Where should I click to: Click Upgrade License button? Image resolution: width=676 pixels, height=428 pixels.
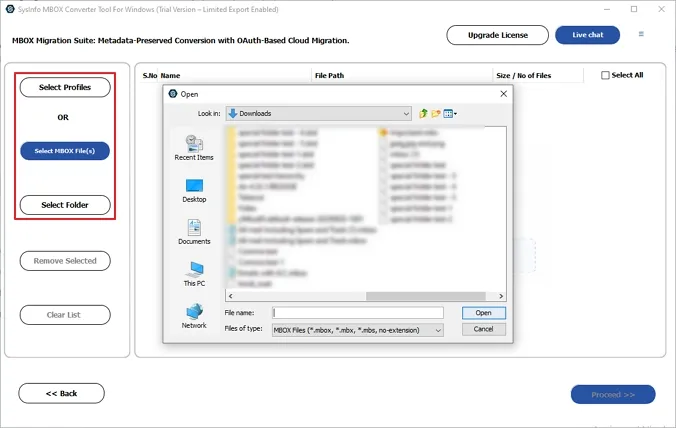498,35
